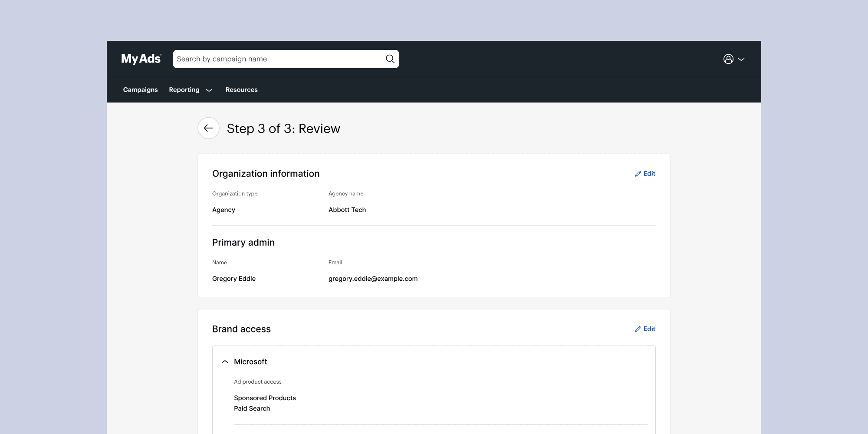This screenshot has width=868, height=434.
Task: Click the Step 3 of 3: Review heading
Action: pyautogui.click(x=283, y=128)
